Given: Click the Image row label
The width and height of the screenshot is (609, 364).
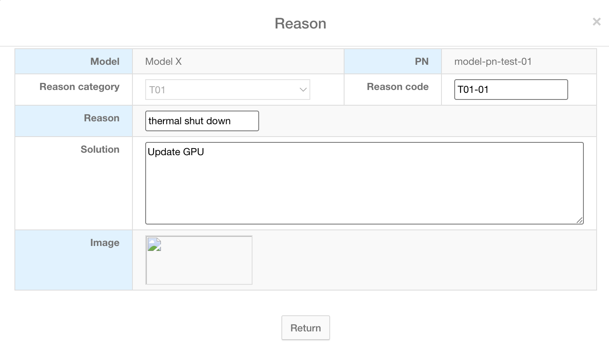Looking at the screenshot, I should coord(104,243).
